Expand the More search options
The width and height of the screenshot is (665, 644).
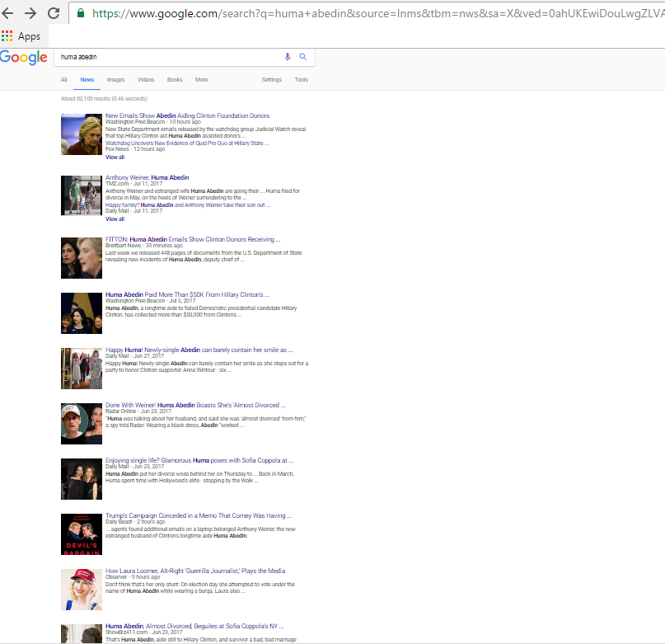pyautogui.click(x=201, y=80)
